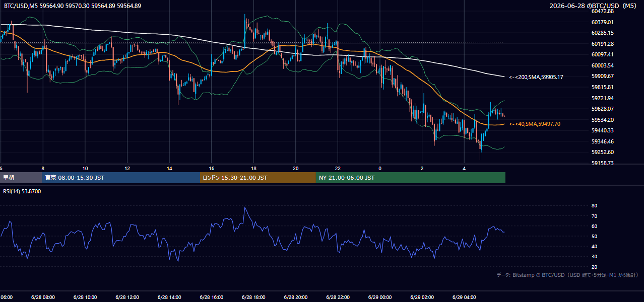The width and height of the screenshot is (644, 302).
Task: Click hour tick 22 below the price chart
Action: tap(338, 168)
